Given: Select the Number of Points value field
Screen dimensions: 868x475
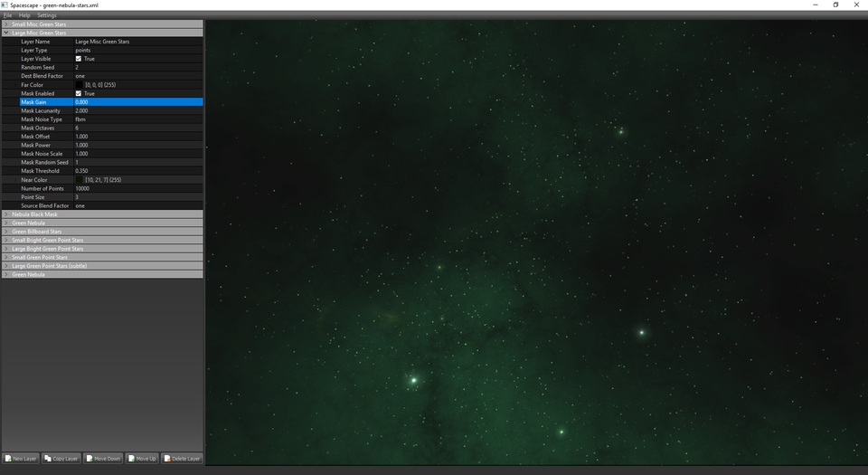Looking at the screenshot, I should [136, 188].
